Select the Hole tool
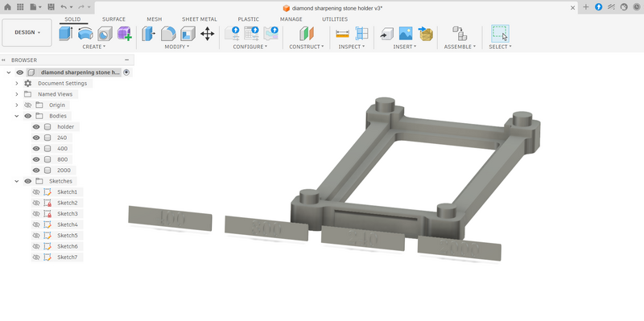Viewport: 644px width, 321px height. click(x=105, y=33)
